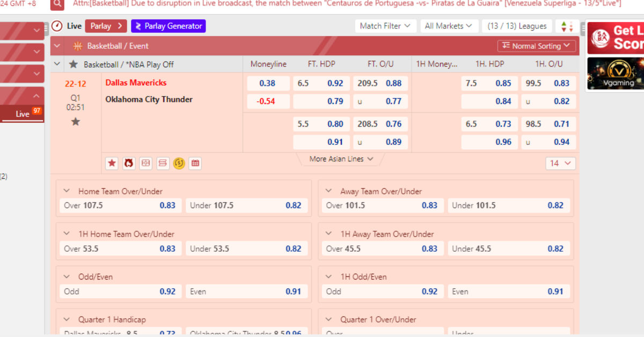Bet Home Team Under 107.5
Image resolution: width=644 pixels, height=337 pixels.
(x=247, y=206)
